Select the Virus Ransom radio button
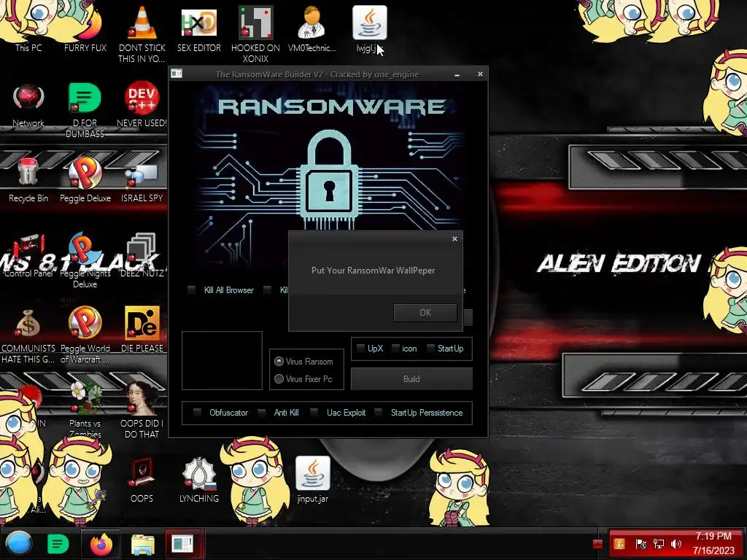747x560 pixels. pos(279,362)
